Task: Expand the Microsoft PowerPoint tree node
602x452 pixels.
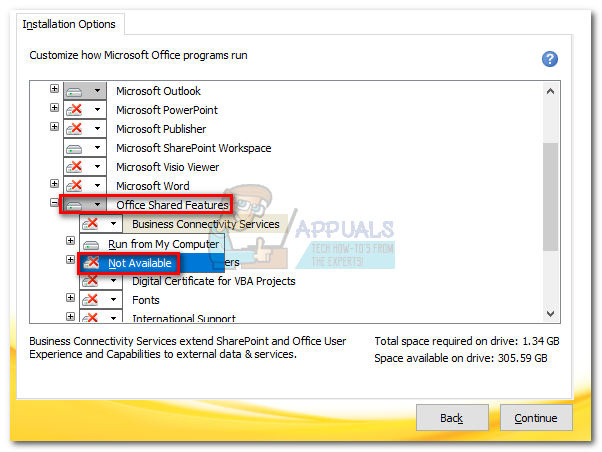Action: (x=54, y=108)
